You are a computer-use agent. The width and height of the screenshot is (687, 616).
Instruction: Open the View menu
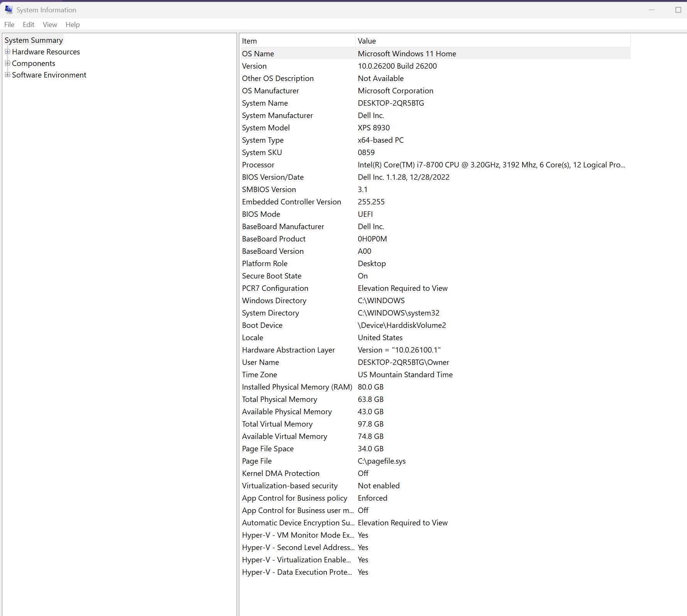(50, 25)
